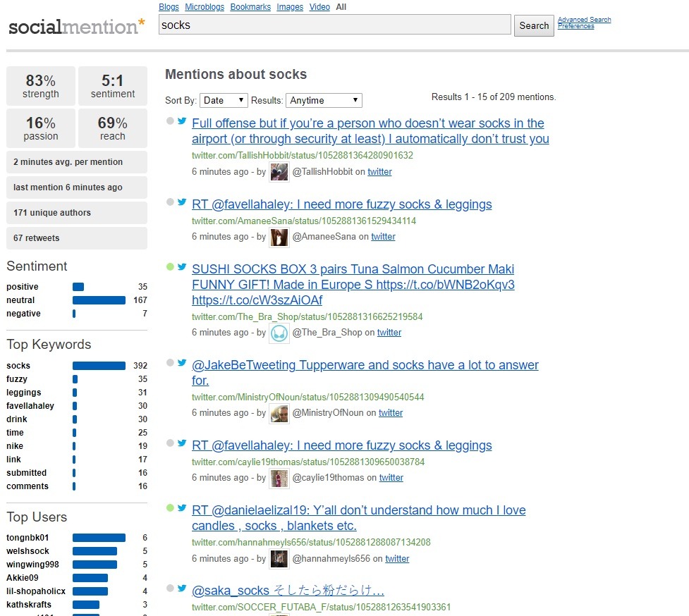This screenshot has height=616, width=689.
Task: Open the Sort By Date dropdown
Action: 224,101
